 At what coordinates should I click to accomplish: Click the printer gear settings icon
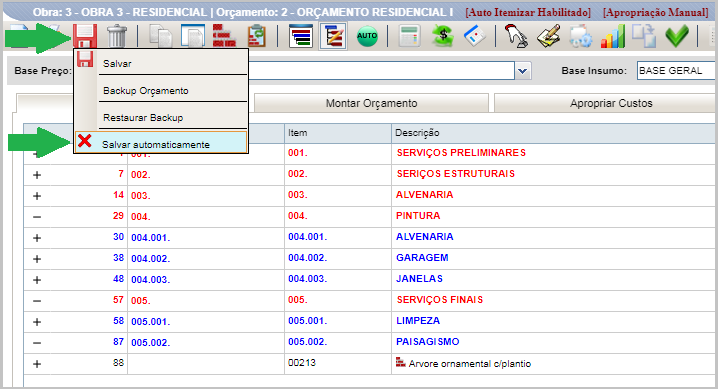581,37
